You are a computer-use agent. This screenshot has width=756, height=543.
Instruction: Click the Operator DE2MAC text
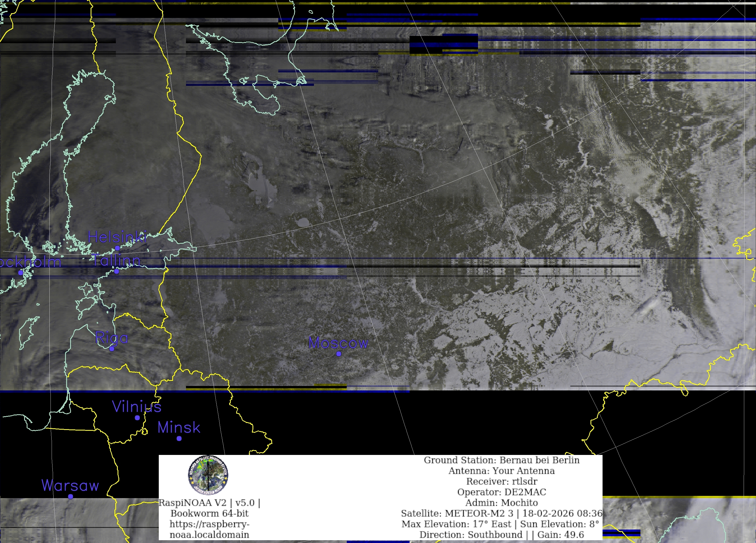[501, 492]
